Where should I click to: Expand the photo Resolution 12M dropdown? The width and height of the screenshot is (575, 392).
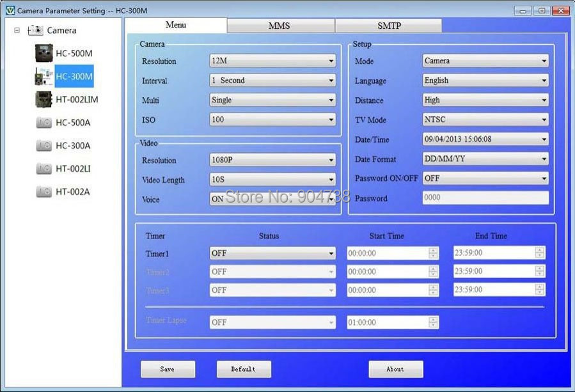[272, 61]
